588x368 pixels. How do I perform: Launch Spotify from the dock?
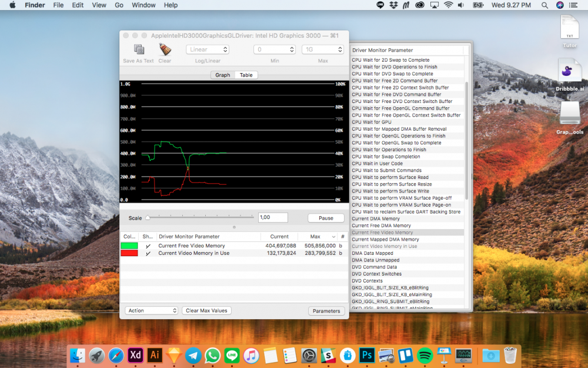425,355
